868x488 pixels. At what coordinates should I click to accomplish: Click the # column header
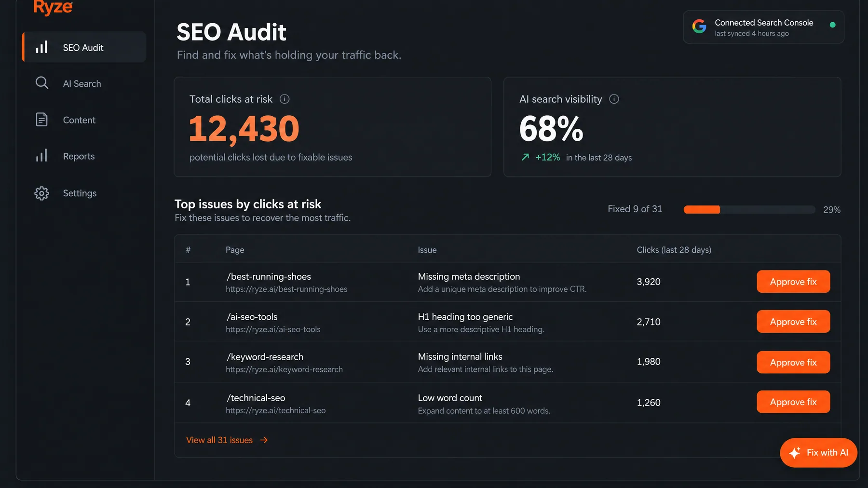pyautogui.click(x=188, y=250)
